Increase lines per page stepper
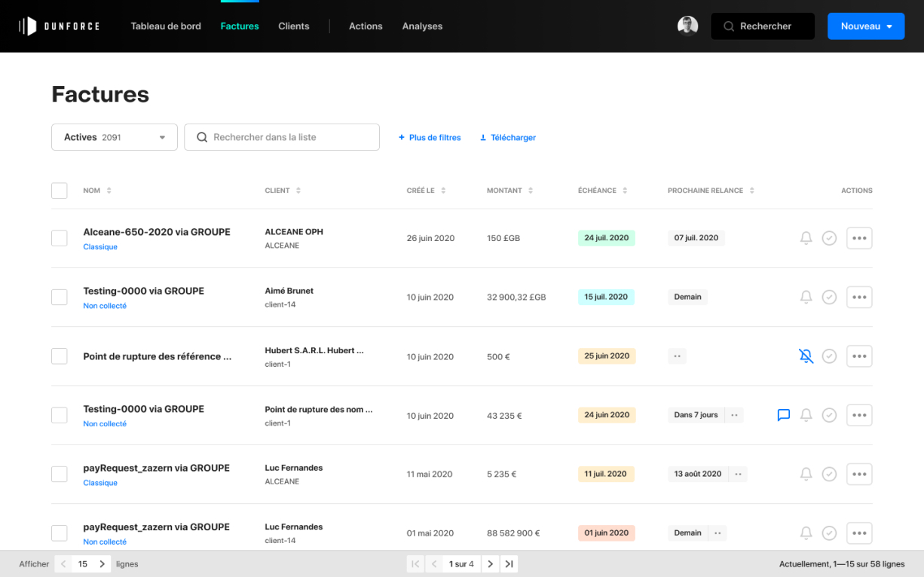924x577 pixels. 102,563
